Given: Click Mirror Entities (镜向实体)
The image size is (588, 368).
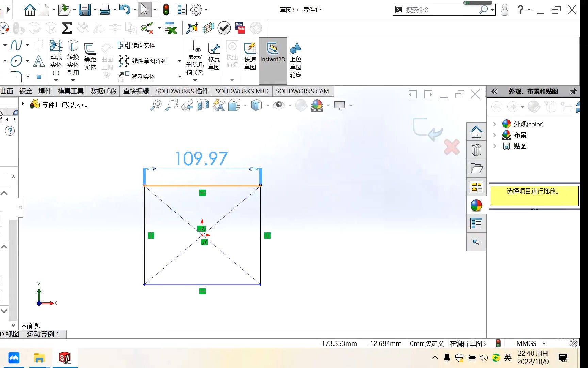Looking at the screenshot, I should [x=136, y=45].
